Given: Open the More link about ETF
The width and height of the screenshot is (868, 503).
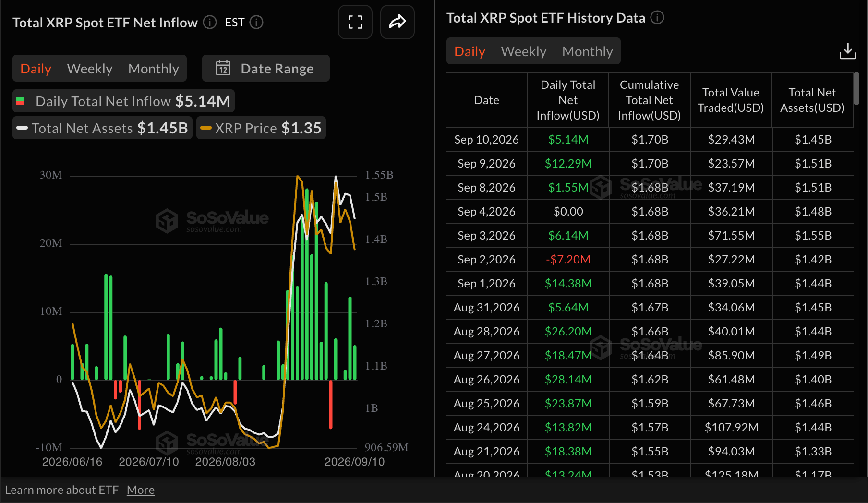Looking at the screenshot, I should (x=141, y=490).
